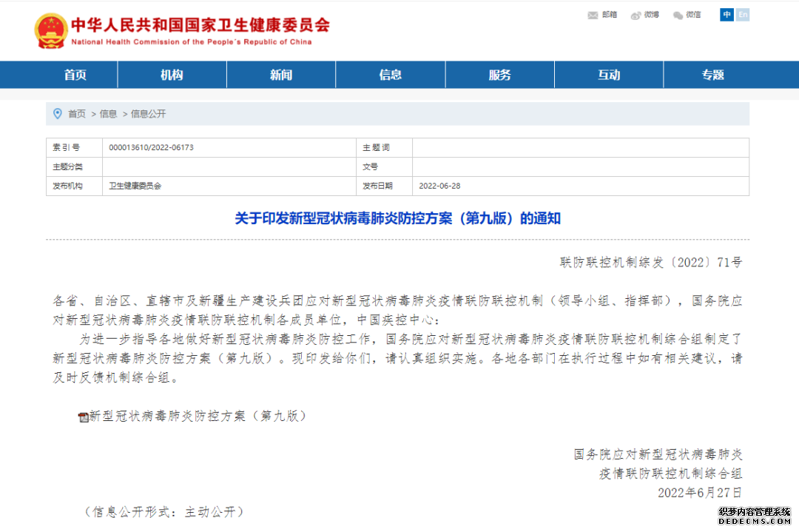Switch language to 中 Chinese
Viewport: 799px width, 532px height.
tap(726, 15)
